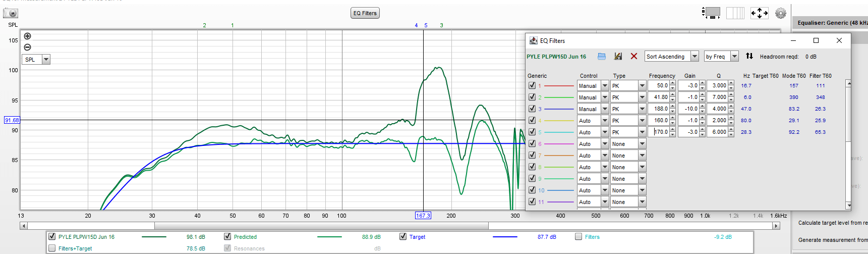The width and height of the screenshot is (868, 254).
Task: Click filter marker 2 above the graph
Action: click(204, 25)
